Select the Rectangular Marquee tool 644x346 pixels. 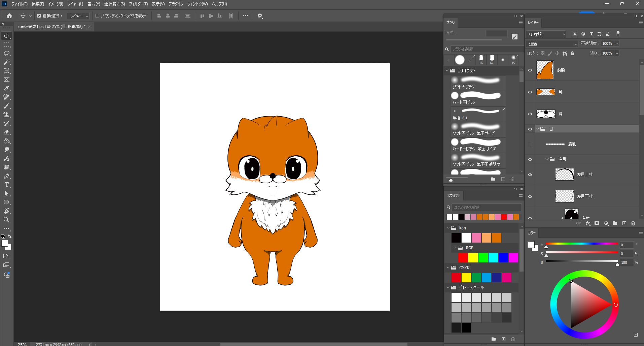6,44
